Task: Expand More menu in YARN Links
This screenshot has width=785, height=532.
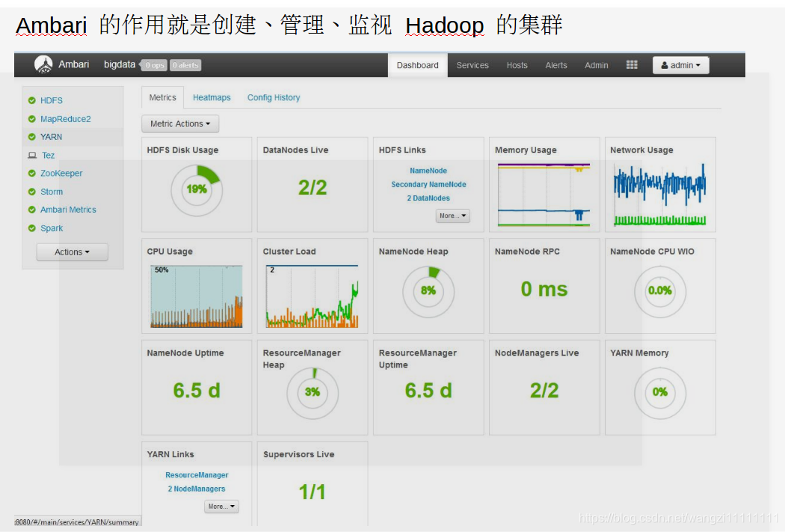Action: tap(221, 507)
